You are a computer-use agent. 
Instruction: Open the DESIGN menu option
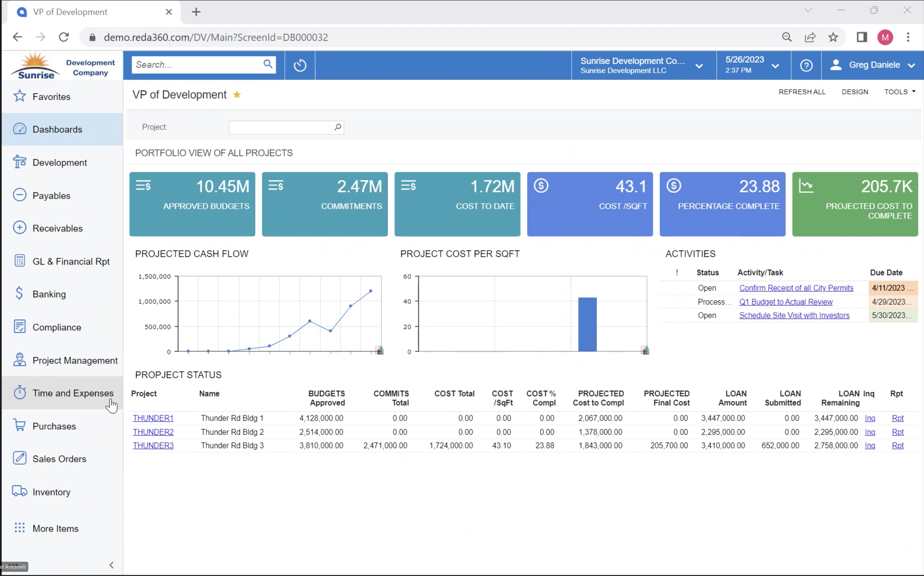coord(854,91)
